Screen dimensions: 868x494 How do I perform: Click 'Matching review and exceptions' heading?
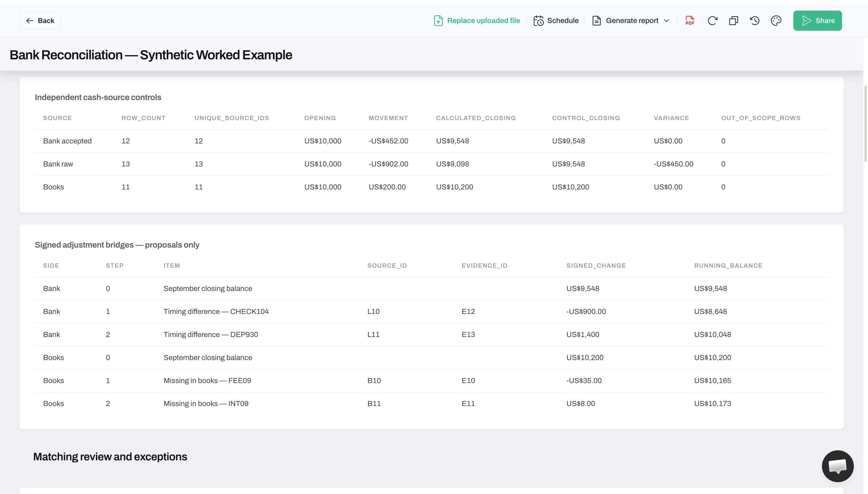(x=110, y=457)
